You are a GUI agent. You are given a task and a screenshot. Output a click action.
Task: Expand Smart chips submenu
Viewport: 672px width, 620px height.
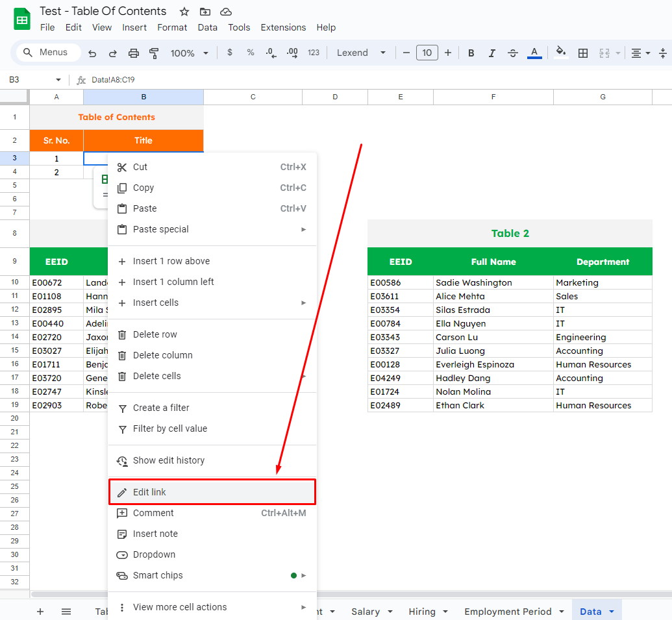click(x=212, y=575)
